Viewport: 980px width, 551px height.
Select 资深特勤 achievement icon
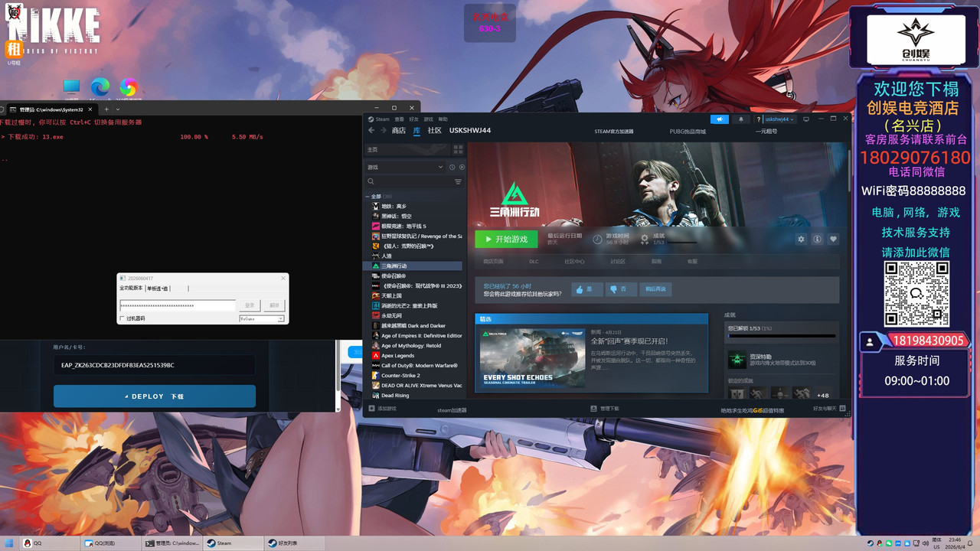click(737, 360)
